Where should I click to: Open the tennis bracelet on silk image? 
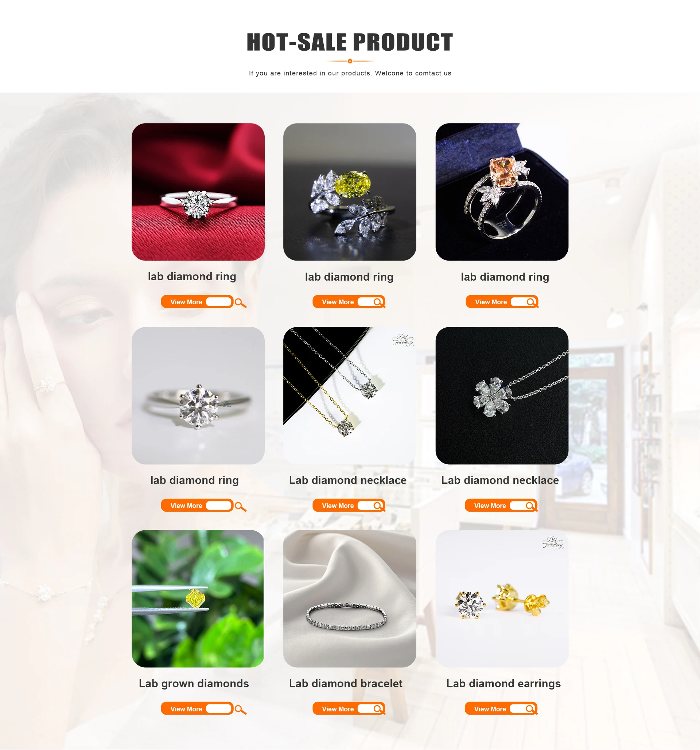(350, 599)
